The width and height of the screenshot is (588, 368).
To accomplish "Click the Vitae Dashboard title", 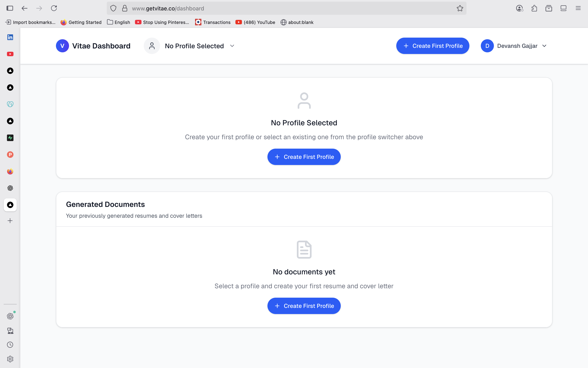I will click(101, 46).
